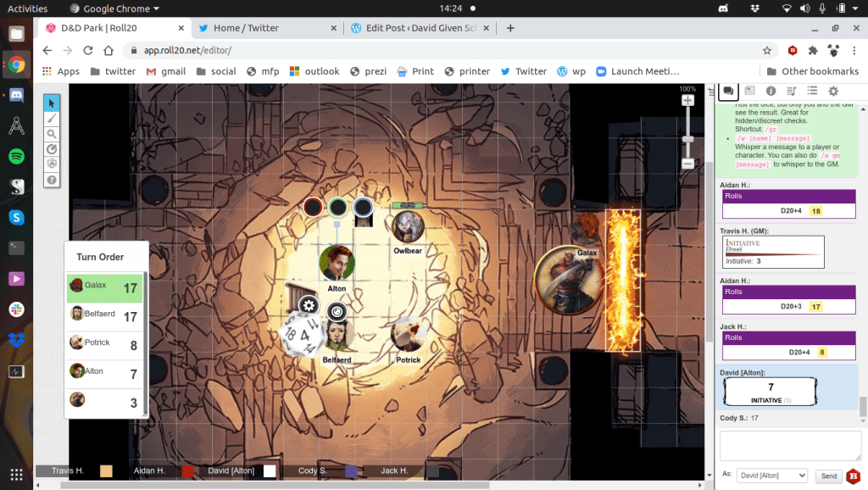This screenshot has width=868, height=490.
Task: Click the zoom out minus button
Action: click(688, 163)
